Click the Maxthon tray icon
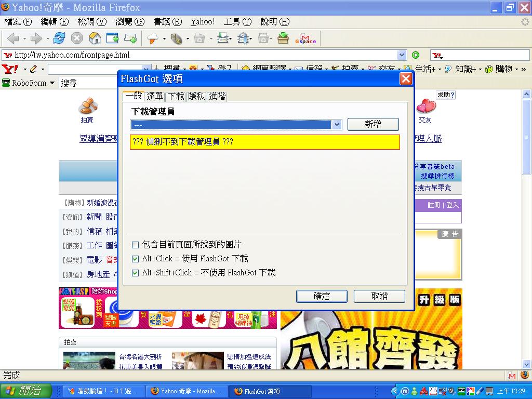Viewport: 532px width, 399px height. [x=405, y=391]
